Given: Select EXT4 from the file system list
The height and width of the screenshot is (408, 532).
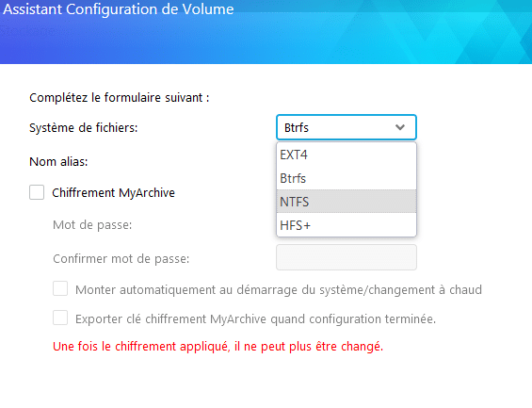Looking at the screenshot, I should (x=347, y=155).
